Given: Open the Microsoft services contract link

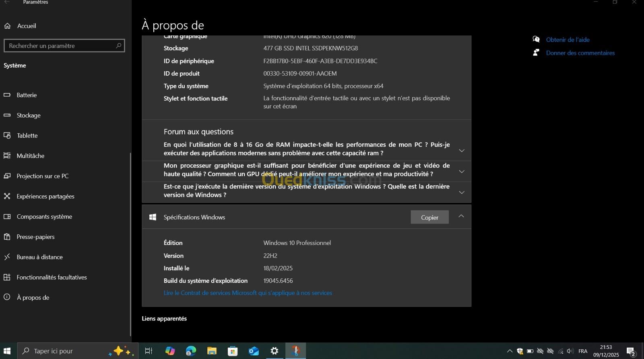Looking at the screenshot, I should (248, 293).
